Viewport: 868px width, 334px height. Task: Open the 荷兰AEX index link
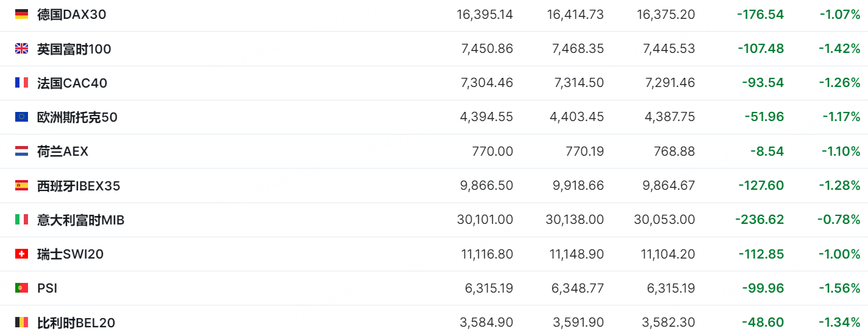[62, 151]
